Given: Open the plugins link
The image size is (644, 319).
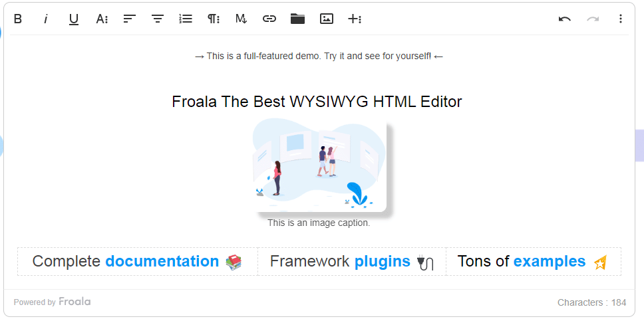Looking at the screenshot, I should tap(383, 261).
